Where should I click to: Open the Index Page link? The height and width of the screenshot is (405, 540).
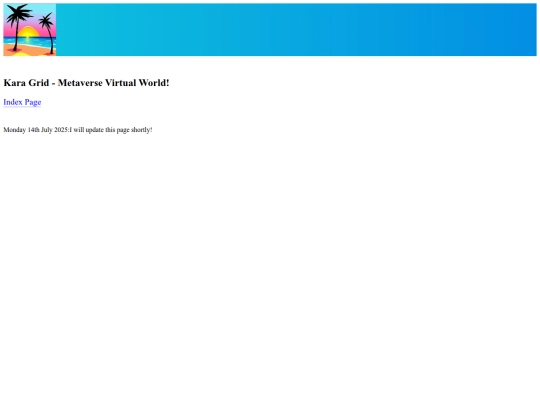[22, 102]
